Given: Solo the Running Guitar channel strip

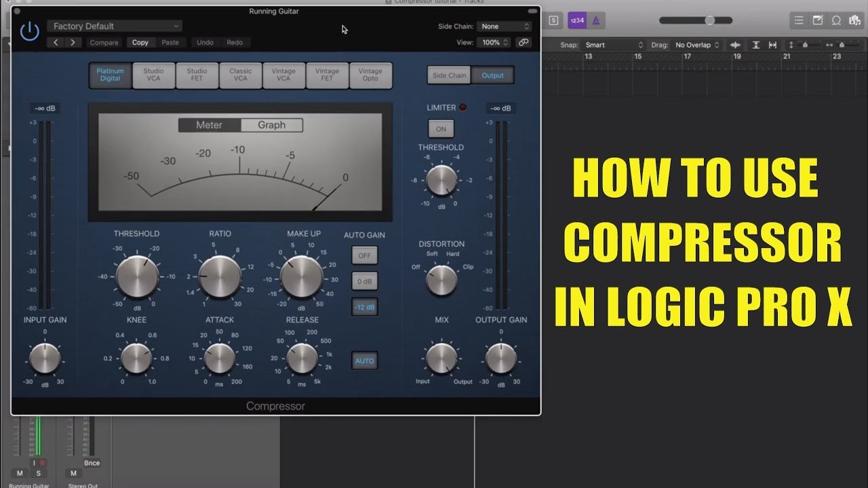Looking at the screenshot, I should [39, 472].
